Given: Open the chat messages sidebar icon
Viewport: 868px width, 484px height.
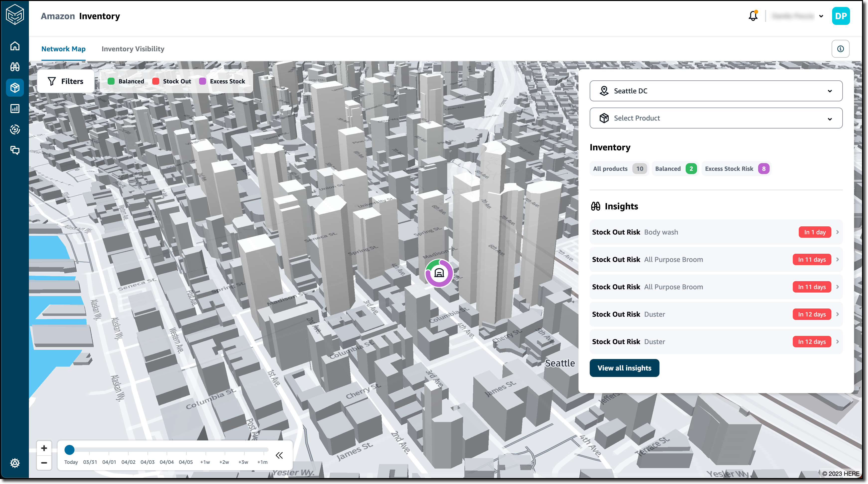Looking at the screenshot, I should [15, 150].
